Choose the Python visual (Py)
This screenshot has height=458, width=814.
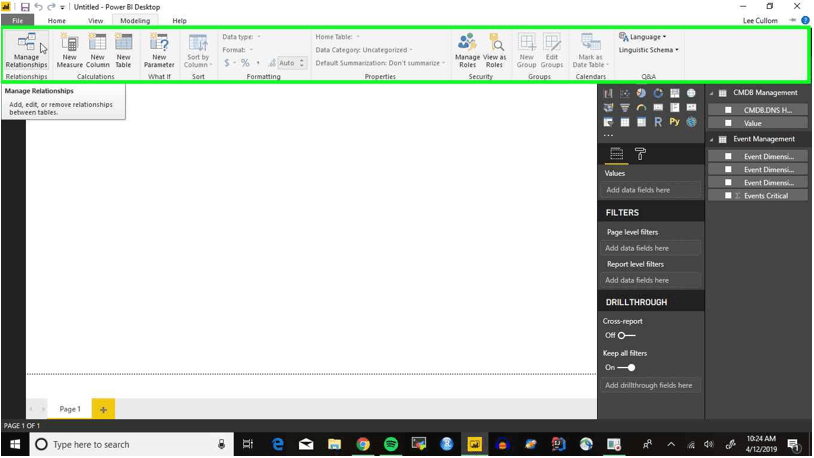674,122
